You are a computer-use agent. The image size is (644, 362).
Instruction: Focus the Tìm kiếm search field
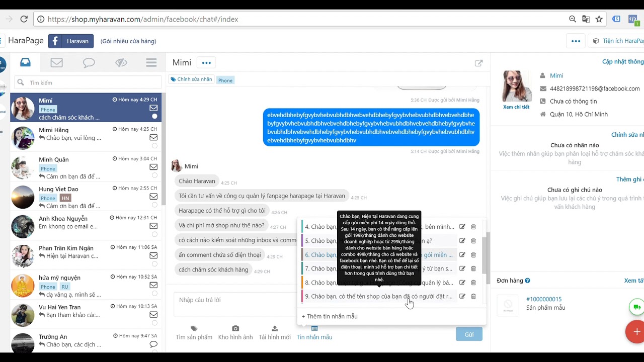[88, 82]
